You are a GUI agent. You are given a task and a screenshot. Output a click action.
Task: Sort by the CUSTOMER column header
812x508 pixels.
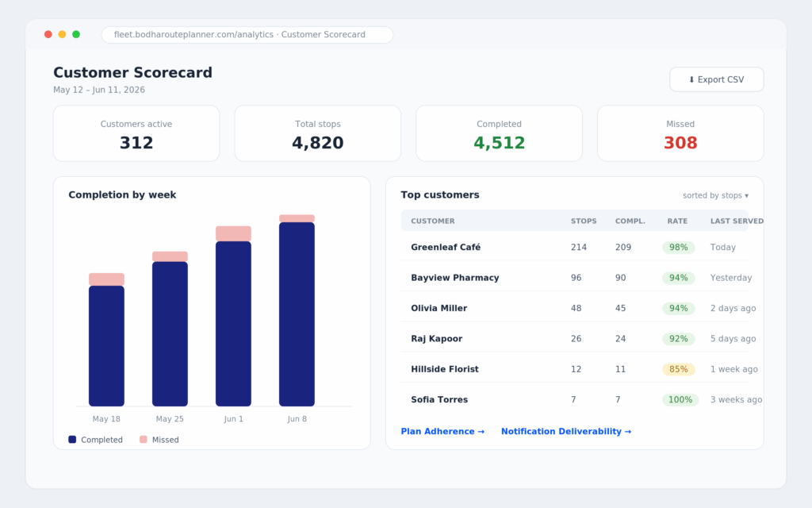tap(432, 221)
